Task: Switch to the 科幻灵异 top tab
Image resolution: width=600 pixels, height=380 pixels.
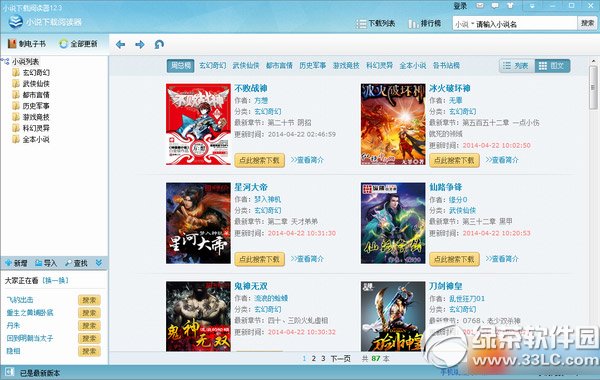Action: point(380,65)
